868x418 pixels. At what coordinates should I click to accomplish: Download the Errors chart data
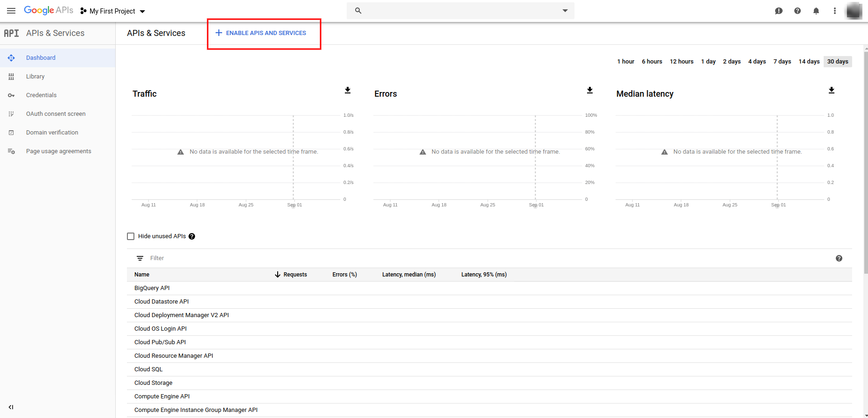(x=590, y=90)
